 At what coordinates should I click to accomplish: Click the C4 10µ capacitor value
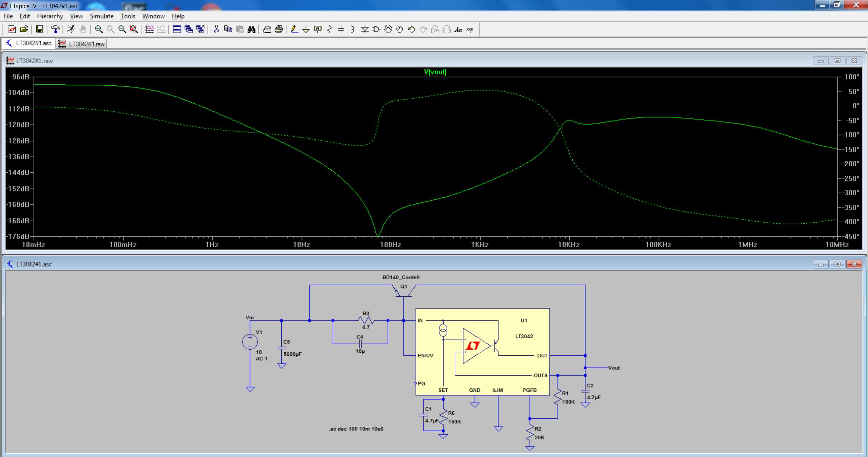pos(360,351)
